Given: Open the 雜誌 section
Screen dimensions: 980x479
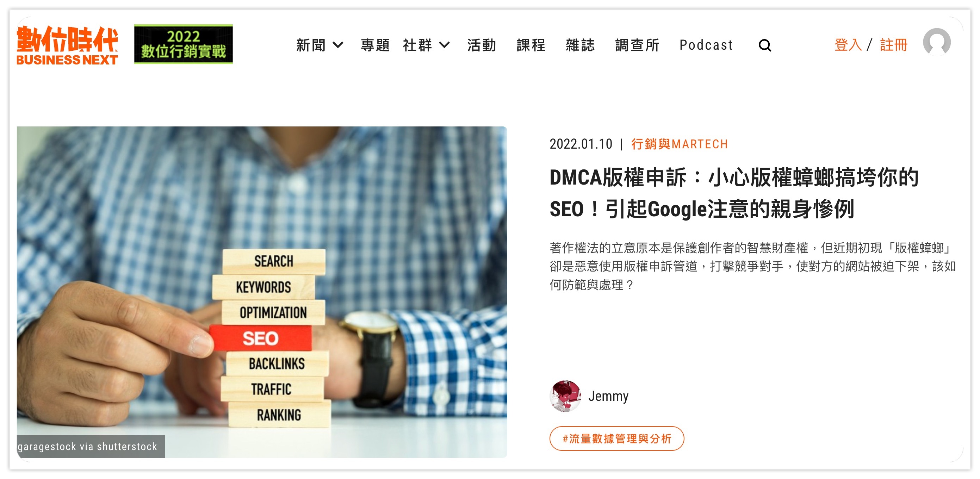Looking at the screenshot, I should [580, 45].
